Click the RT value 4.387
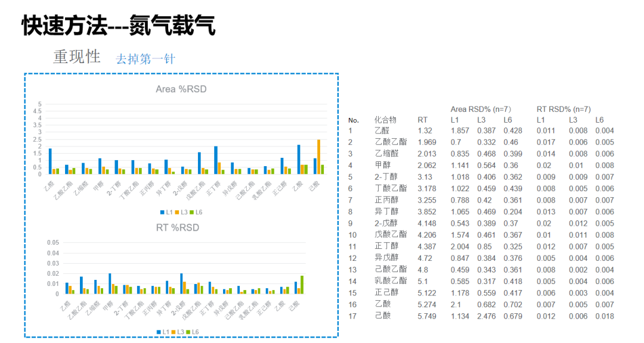 coord(427,247)
